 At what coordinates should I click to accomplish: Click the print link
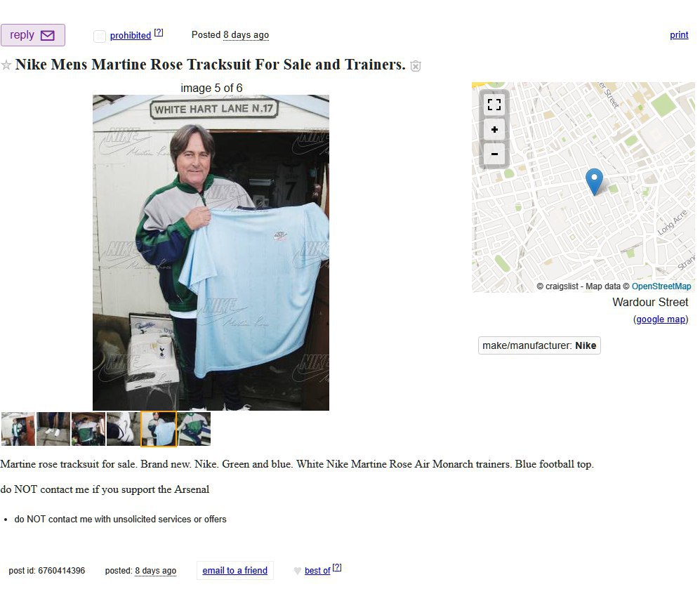coord(679,35)
